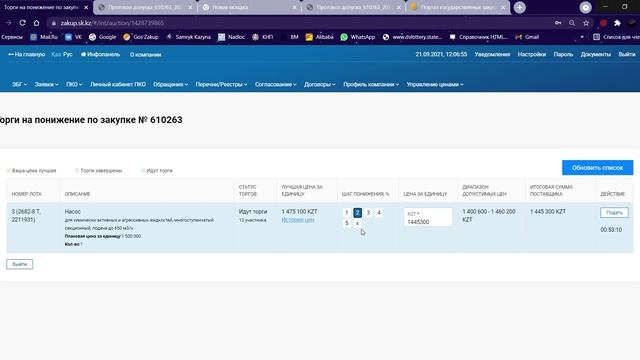This screenshot has width=640, height=360.
Task: Click the site address bar URL
Action: pyautogui.click(x=112, y=23)
